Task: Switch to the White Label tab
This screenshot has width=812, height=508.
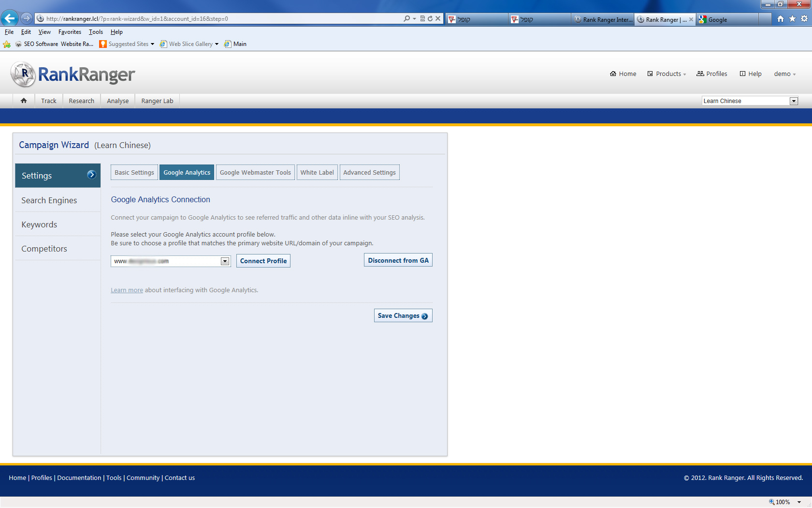Action: (x=317, y=173)
